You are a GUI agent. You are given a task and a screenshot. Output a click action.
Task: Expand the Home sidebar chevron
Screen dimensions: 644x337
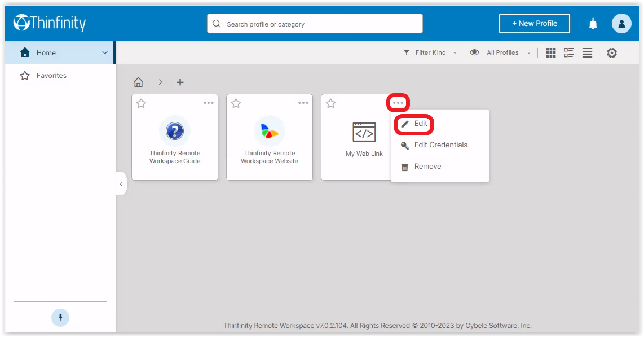105,52
